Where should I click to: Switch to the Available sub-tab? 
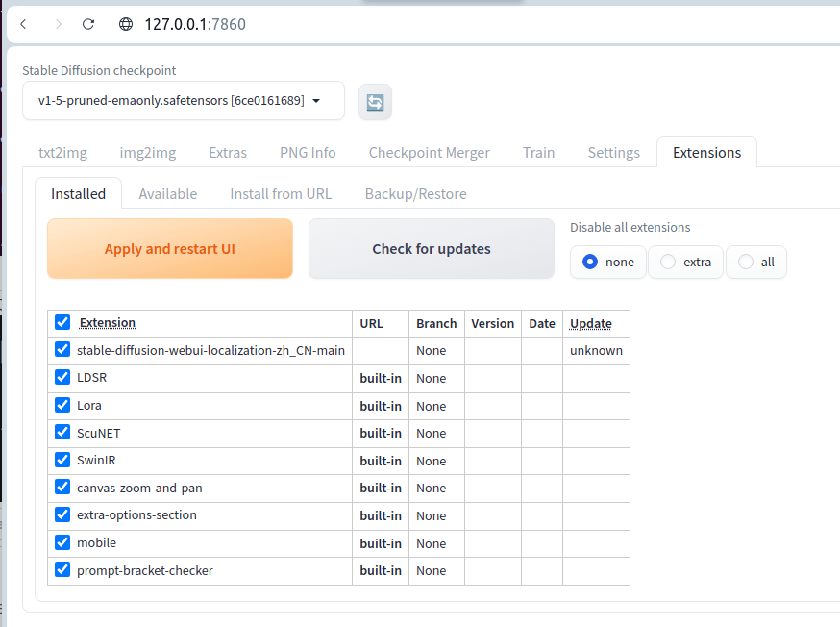point(167,194)
